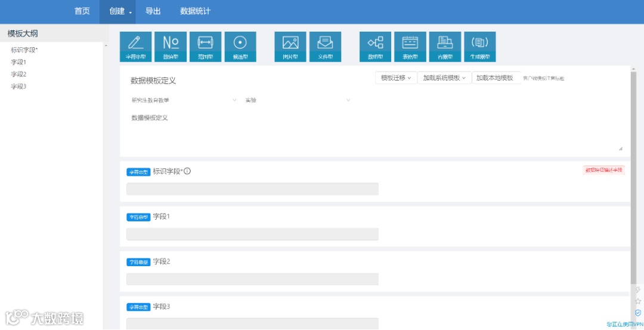
Task: Click the 字段2 input box
Action: [x=252, y=279]
